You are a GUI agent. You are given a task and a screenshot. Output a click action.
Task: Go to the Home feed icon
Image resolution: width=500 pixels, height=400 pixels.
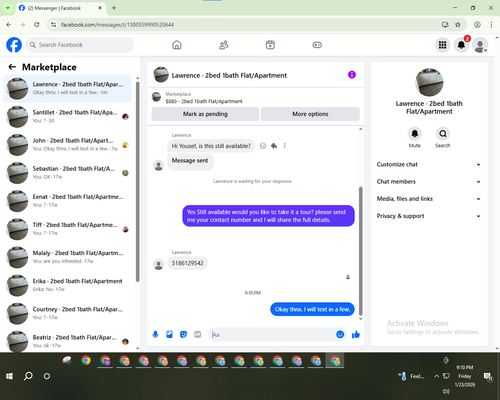tap(177, 45)
